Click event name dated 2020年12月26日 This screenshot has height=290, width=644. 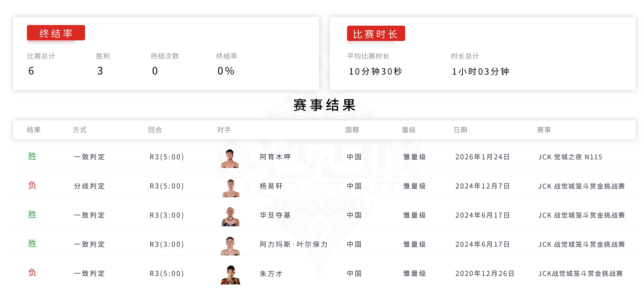point(580,274)
